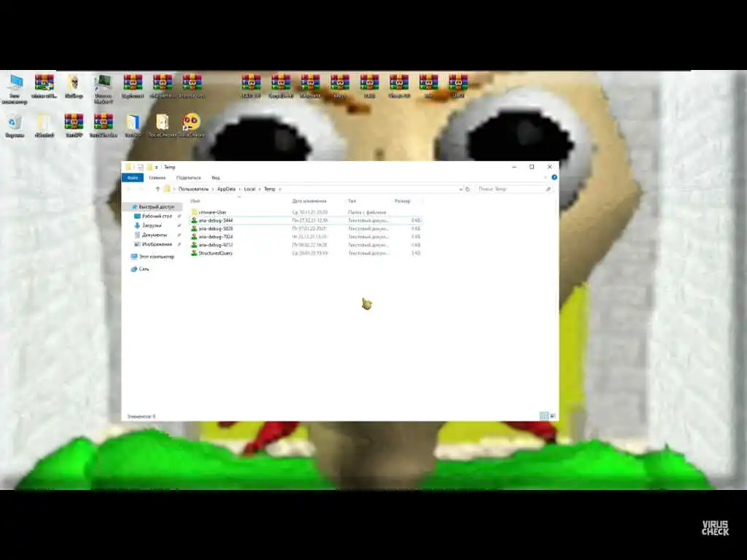This screenshot has width=747, height=560.
Task: Select Этот компьютер desktop icon
Action: click(x=15, y=88)
